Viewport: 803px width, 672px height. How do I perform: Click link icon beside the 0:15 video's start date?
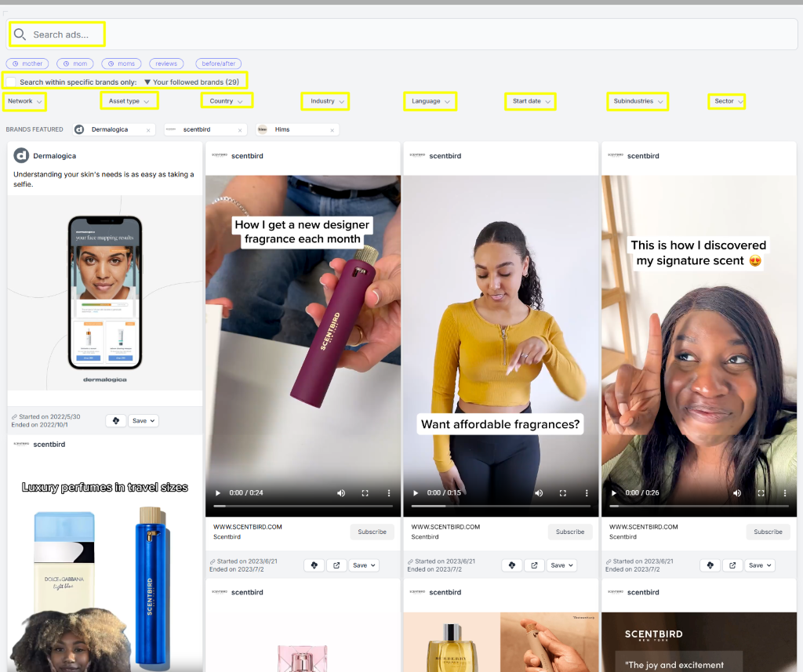click(410, 561)
